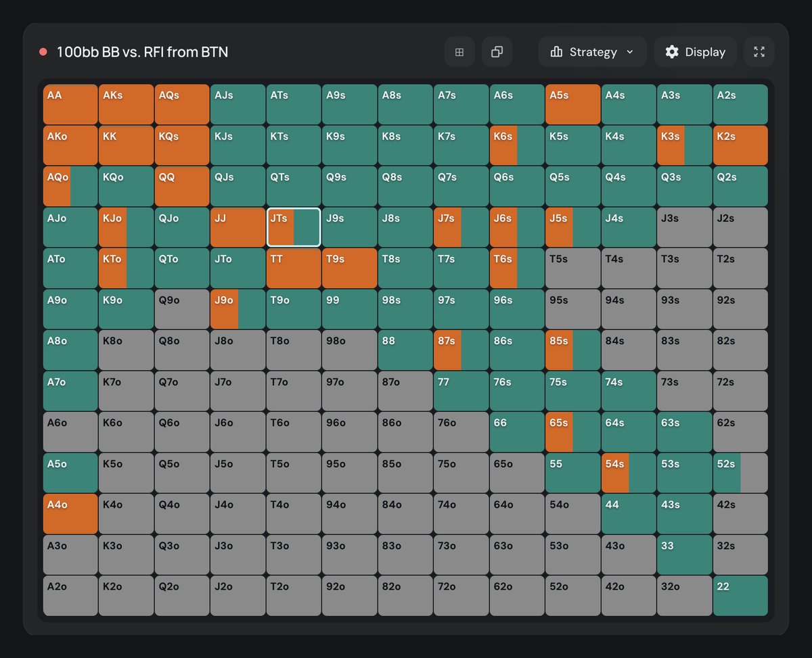Click the T6s hand cell

pos(517,268)
